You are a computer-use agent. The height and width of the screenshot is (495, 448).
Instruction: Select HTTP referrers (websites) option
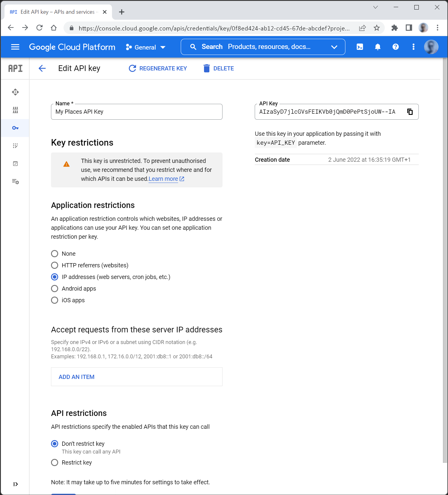coord(55,265)
